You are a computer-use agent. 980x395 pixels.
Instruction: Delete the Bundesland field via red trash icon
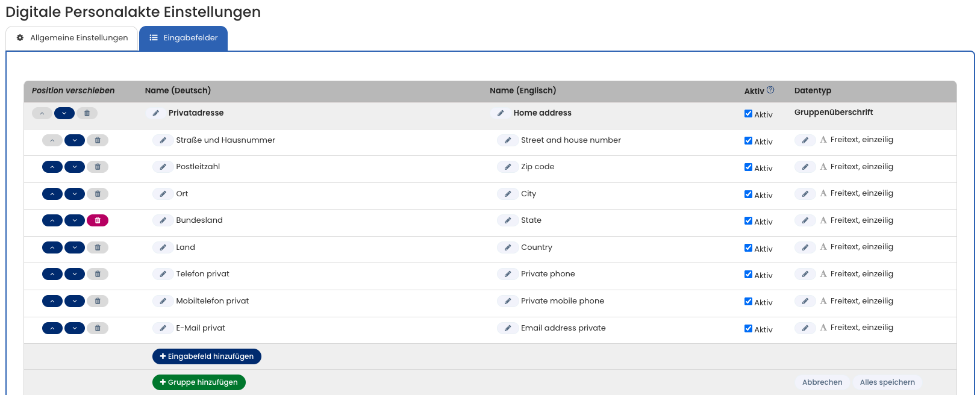tap(98, 220)
